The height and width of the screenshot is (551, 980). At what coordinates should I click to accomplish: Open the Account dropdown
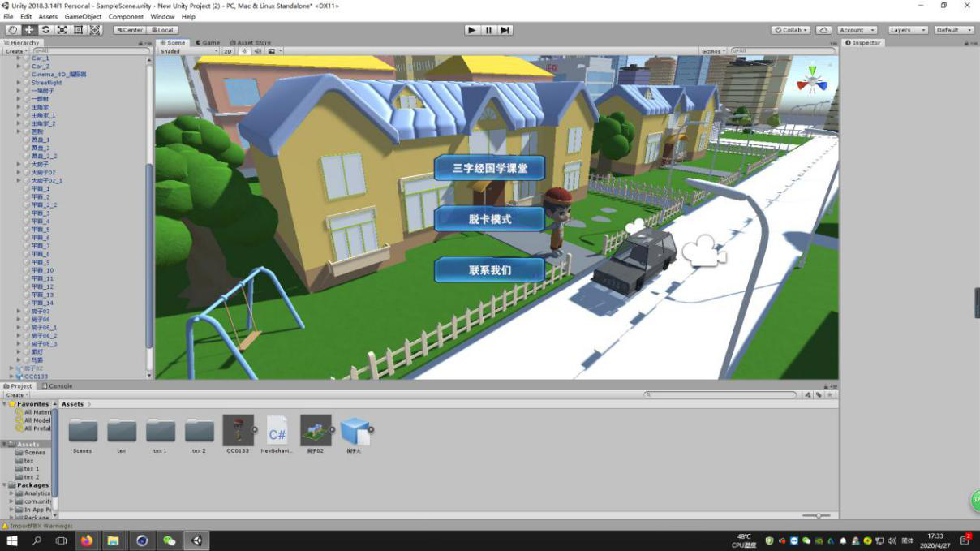(x=857, y=30)
